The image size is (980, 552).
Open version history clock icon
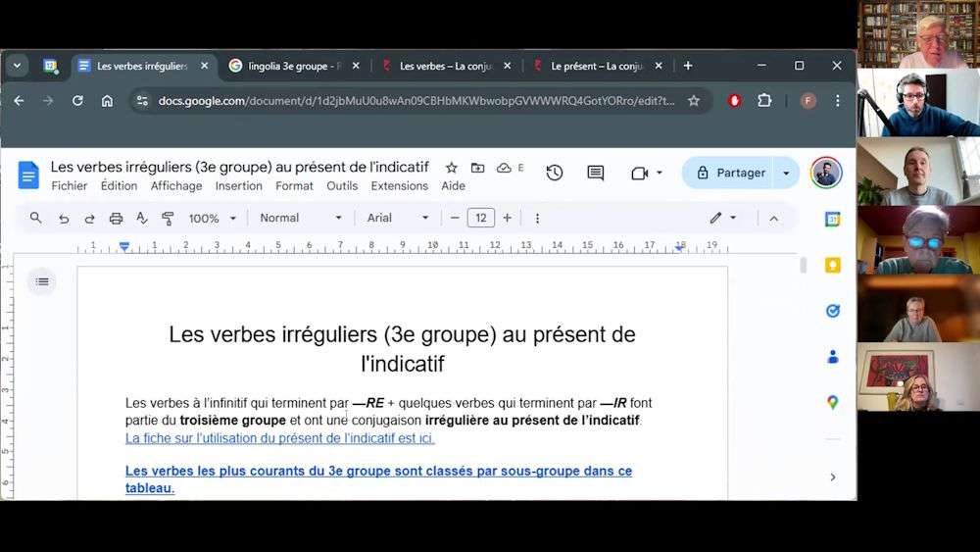555,173
